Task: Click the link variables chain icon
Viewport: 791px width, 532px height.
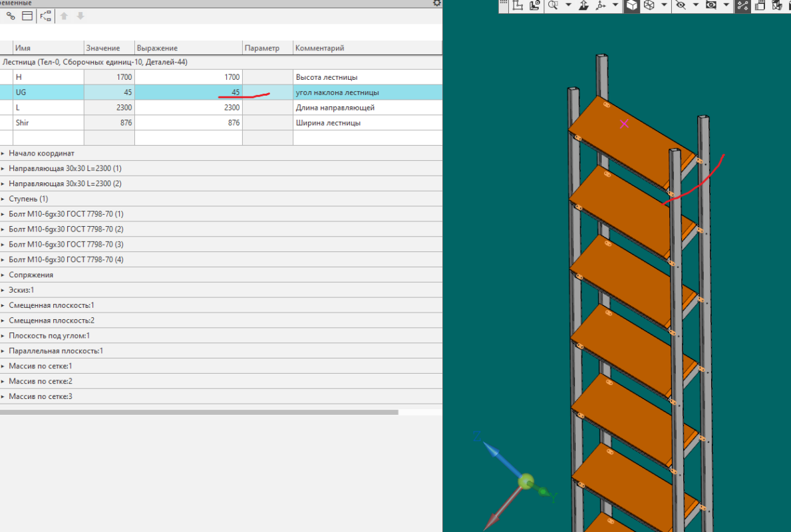Action: [x=11, y=16]
